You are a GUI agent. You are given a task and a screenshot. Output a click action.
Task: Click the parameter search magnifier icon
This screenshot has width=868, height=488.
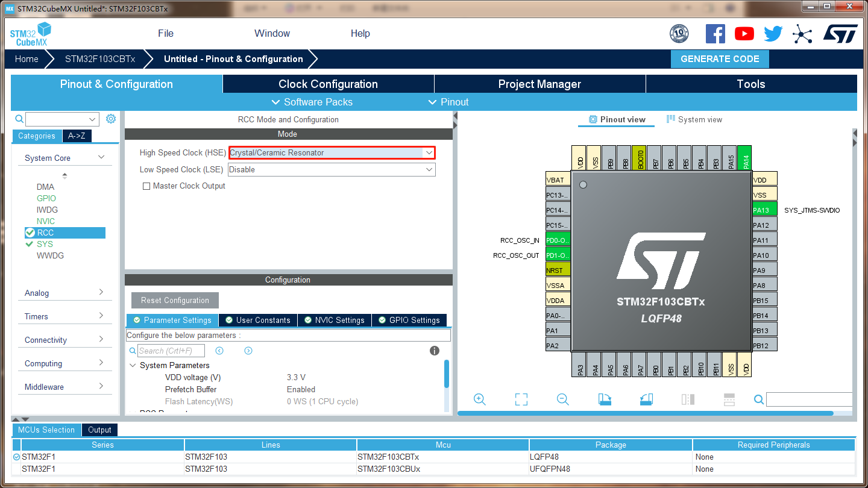[x=133, y=351]
